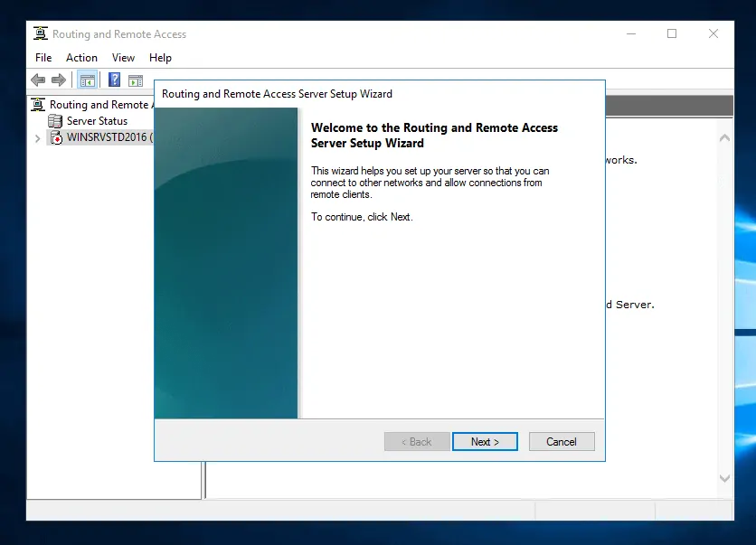The height and width of the screenshot is (545, 756).
Task: Expand the WINSRVSTD2016 tree node
Action: (37, 138)
